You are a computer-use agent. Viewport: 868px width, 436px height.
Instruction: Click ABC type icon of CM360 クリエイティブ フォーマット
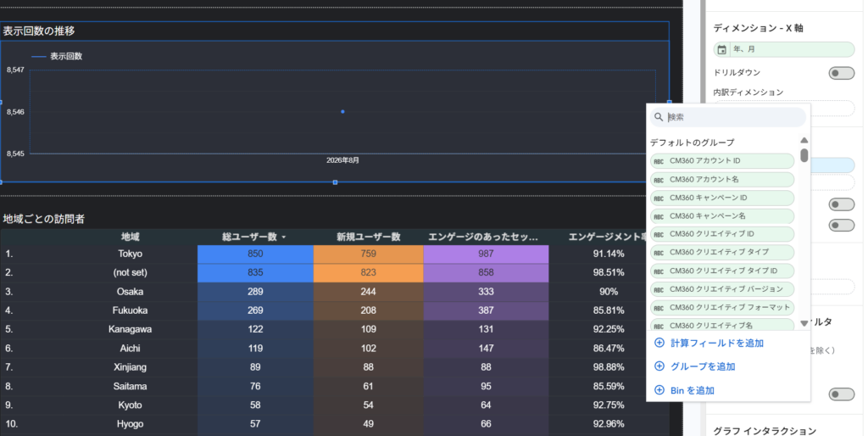point(659,308)
